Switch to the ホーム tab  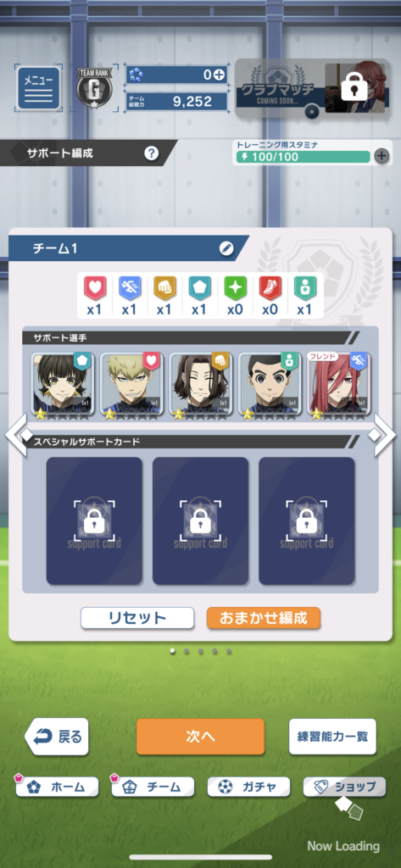tap(57, 787)
